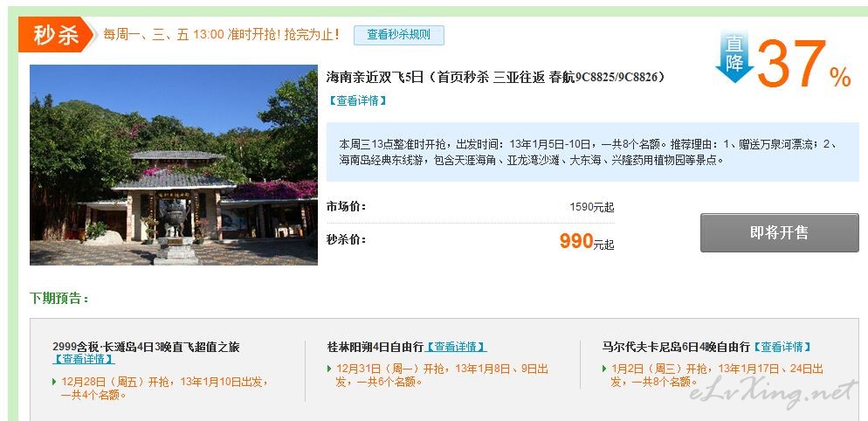Open 查看详情 for 马尔代夫卡尼岛 trip
This screenshot has width=868, height=421.
782,348
